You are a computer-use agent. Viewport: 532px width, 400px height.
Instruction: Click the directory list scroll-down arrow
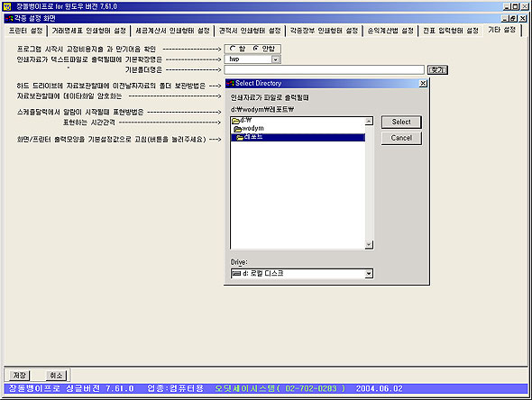[369, 244]
